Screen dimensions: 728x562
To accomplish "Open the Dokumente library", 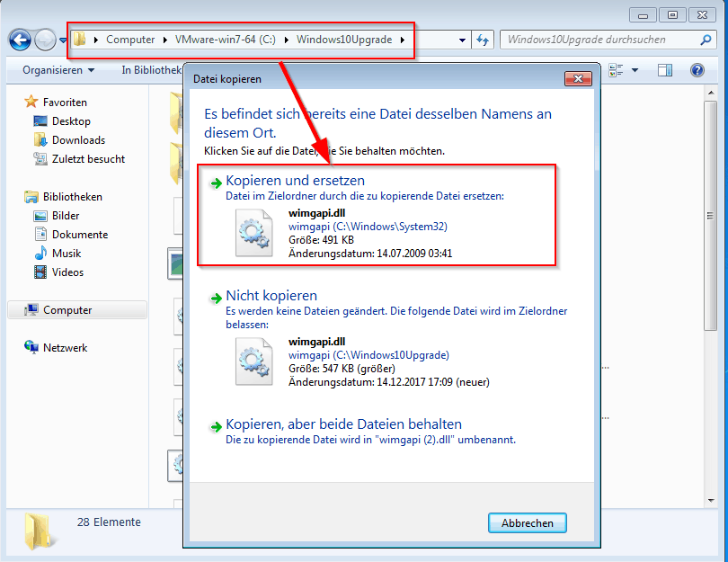I will (80, 235).
